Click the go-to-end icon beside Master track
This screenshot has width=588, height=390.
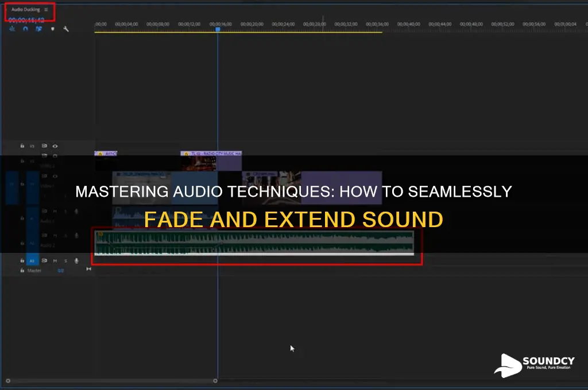(x=88, y=269)
